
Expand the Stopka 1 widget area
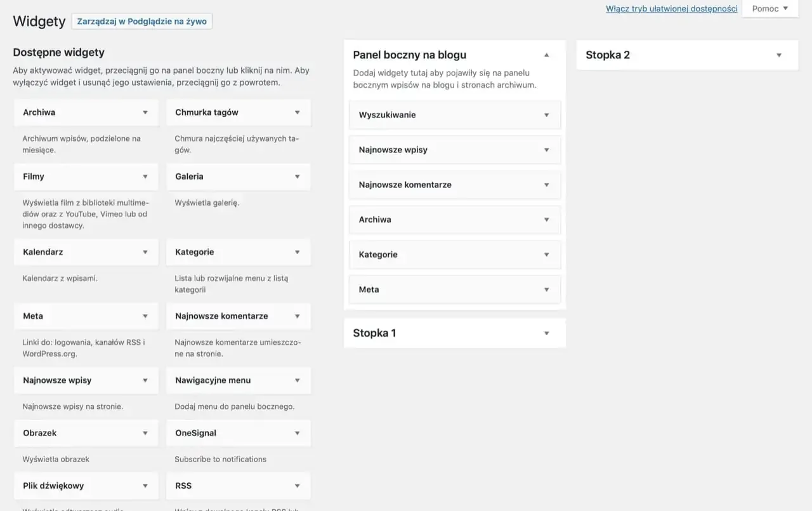[547, 333]
